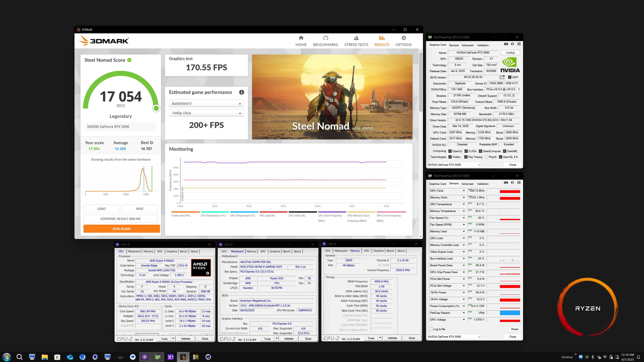This screenshot has height=362, width=644.
Task: Open the Battlefield V game dropdown
Action: (x=206, y=103)
